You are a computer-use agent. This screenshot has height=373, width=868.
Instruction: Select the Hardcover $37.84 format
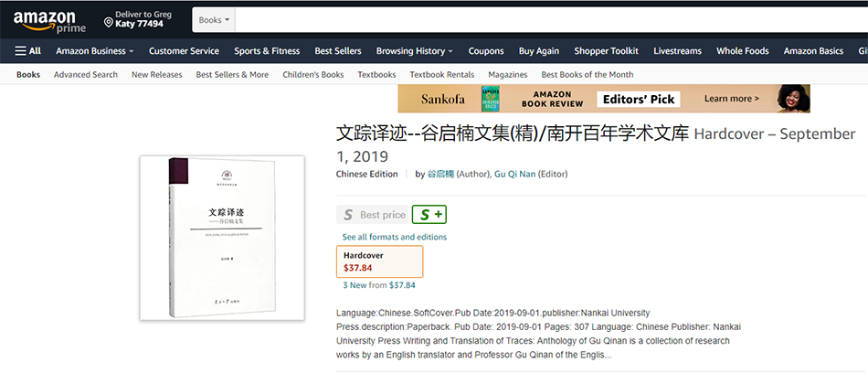click(x=380, y=261)
